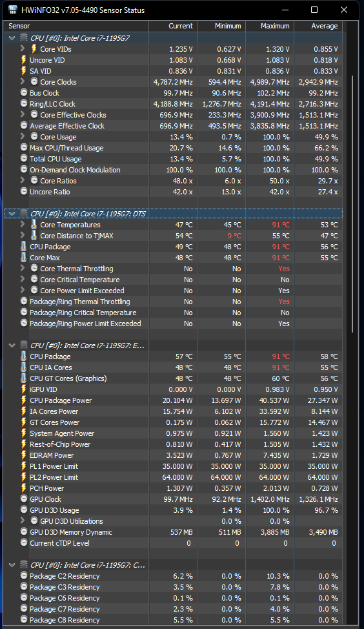This screenshot has width=364, height=629.
Task: Click the HWiNFO32 app icon in title bar
Action: click(12, 10)
